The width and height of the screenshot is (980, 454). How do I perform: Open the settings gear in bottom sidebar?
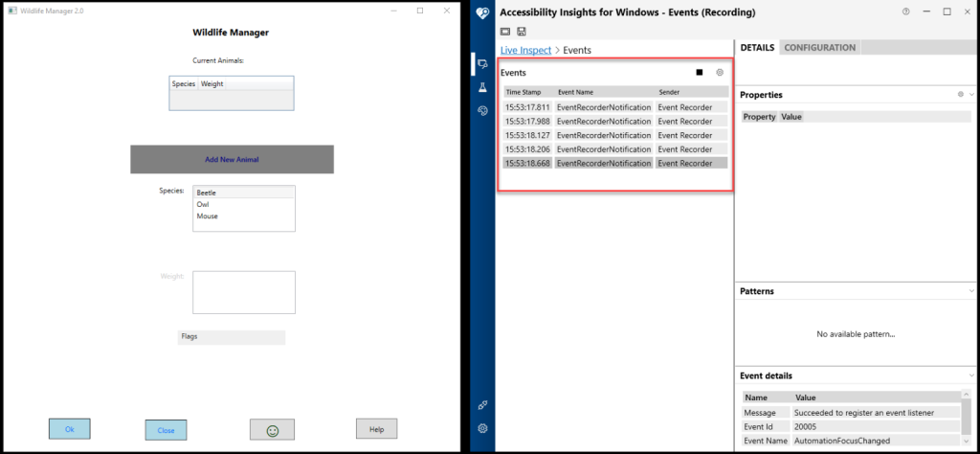[483, 428]
